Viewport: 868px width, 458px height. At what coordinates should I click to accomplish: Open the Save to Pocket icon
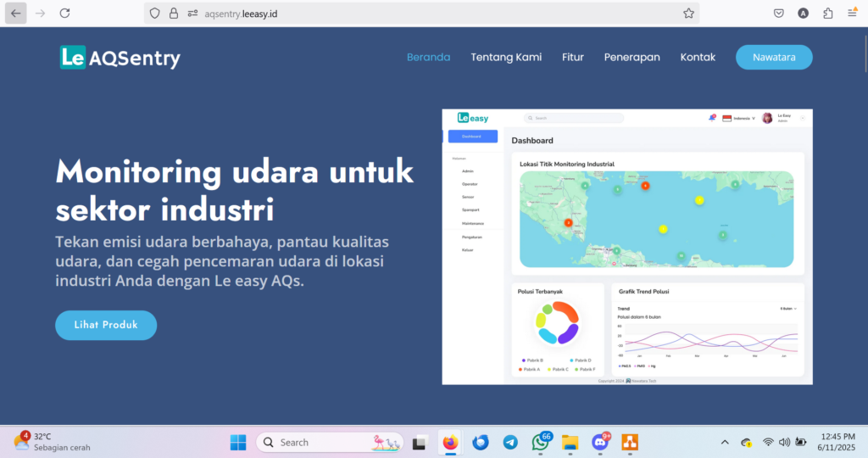click(x=778, y=14)
